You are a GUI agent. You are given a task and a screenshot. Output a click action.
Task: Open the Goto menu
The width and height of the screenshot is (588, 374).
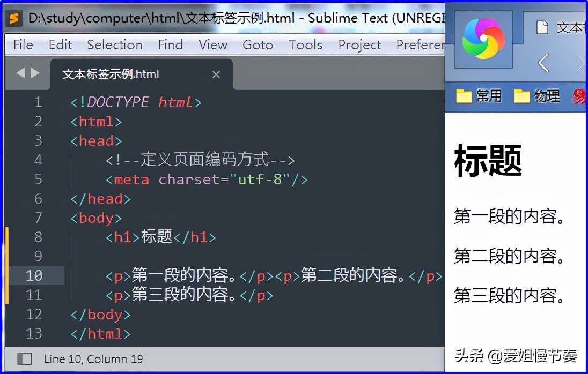point(258,44)
